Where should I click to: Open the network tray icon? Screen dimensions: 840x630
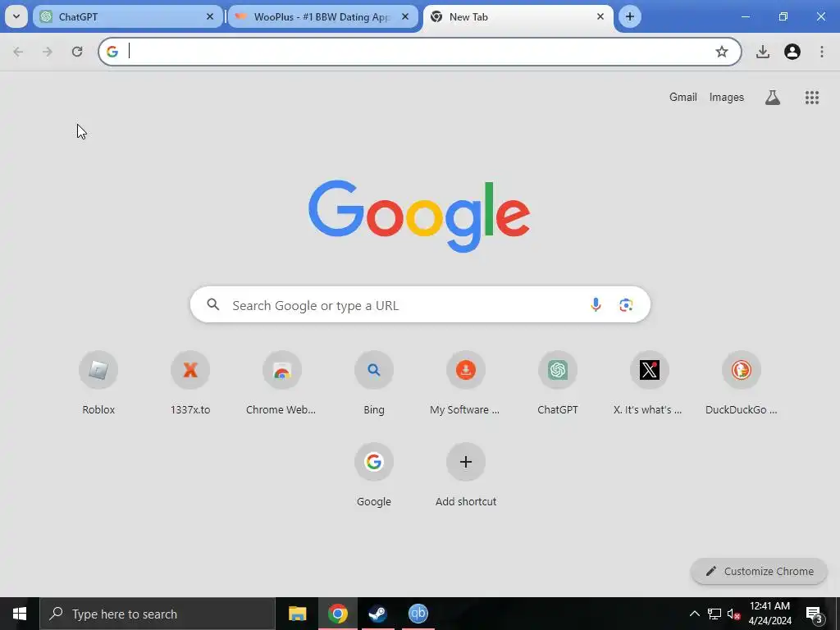(714, 614)
